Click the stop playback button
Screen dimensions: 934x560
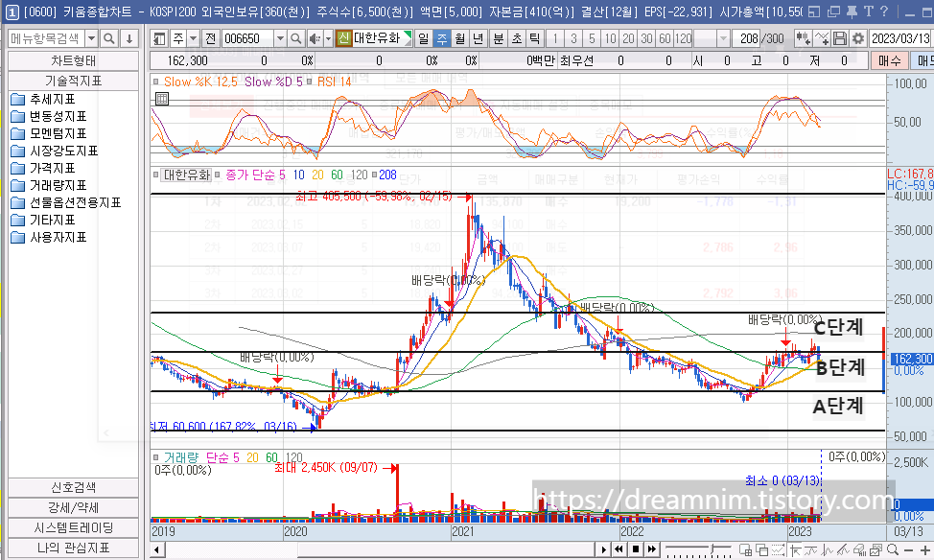(636, 549)
